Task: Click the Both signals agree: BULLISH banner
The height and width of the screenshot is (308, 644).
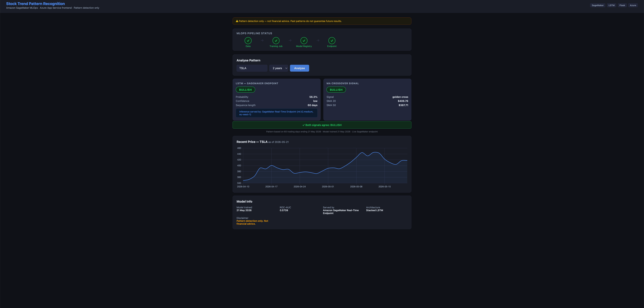Action: 322,125
